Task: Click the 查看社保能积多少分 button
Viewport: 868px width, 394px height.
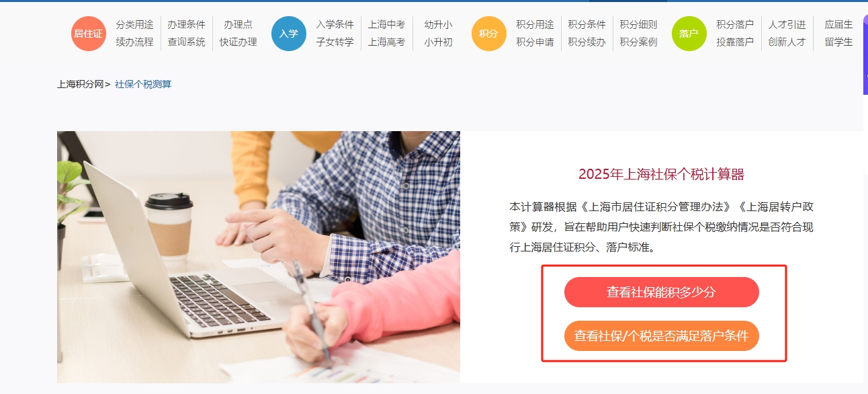Action: click(x=662, y=292)
